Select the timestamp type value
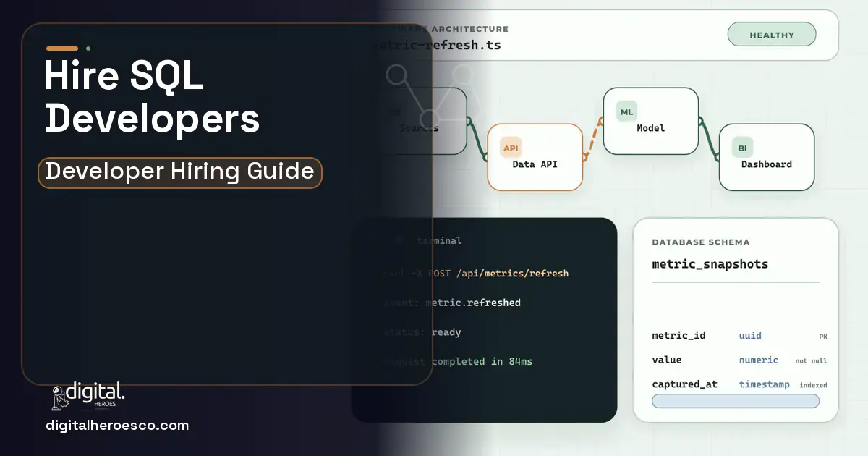The height and width of the screenshot is (456, 868). (x=765, y=384)
